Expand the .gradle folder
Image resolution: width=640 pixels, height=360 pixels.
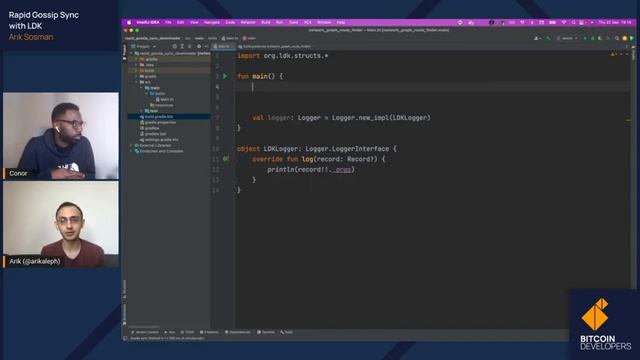click(137, 59)
